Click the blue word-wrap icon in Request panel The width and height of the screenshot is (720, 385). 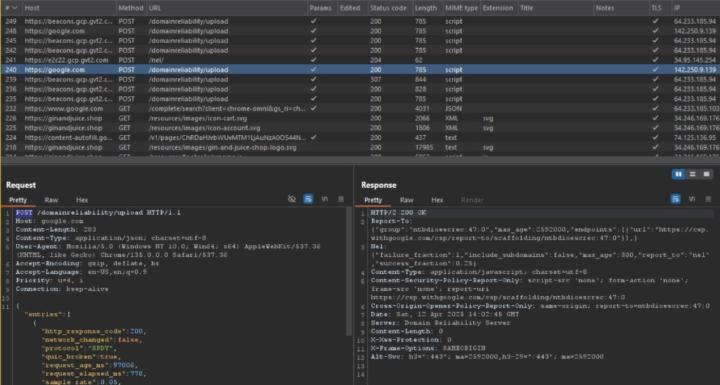(308, 199)
